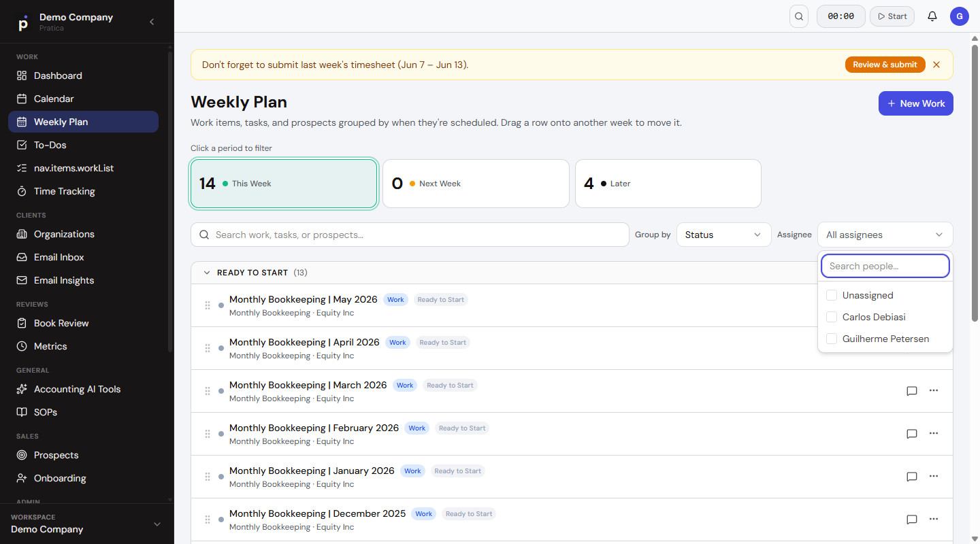This screenshot has width=980, height=544.
Task: Filter by the Next Week period card
Action: 476,184
